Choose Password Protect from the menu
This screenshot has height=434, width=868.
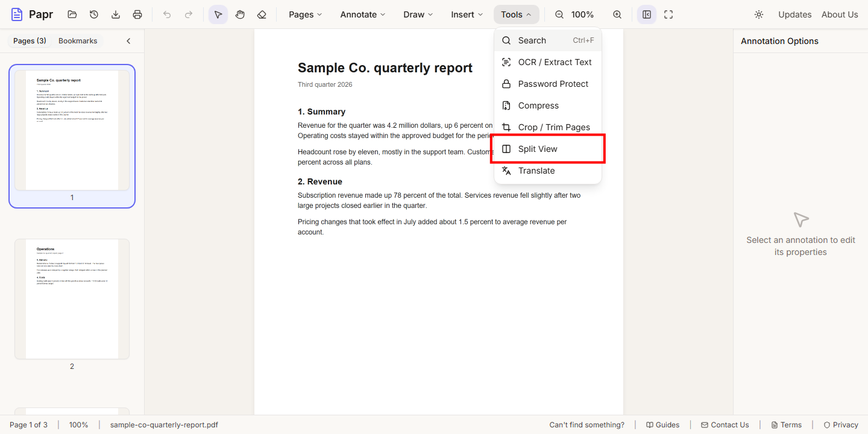(x=548, y=84)
